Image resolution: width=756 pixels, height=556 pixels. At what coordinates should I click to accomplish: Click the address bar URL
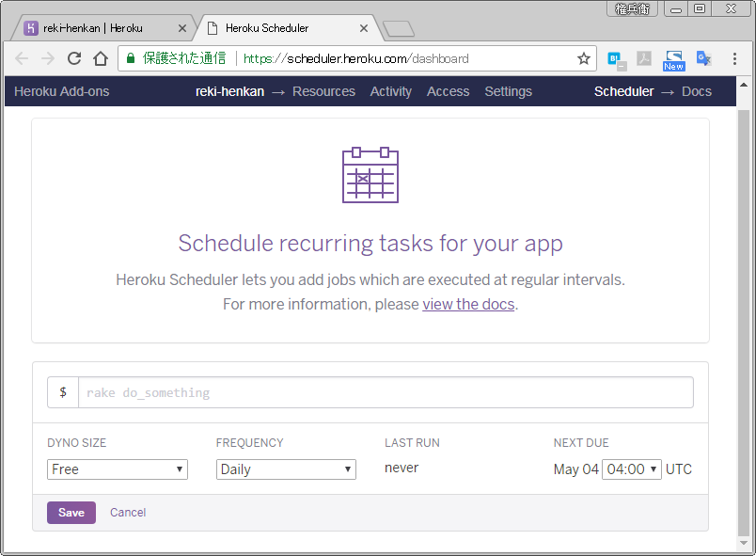click(x=355, y=59)
